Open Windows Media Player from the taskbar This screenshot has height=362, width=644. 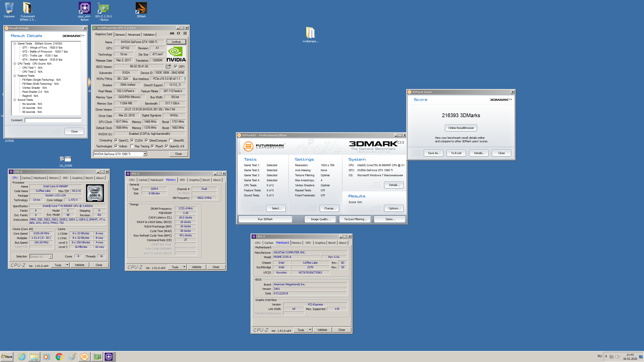click(x=46, y=356)
